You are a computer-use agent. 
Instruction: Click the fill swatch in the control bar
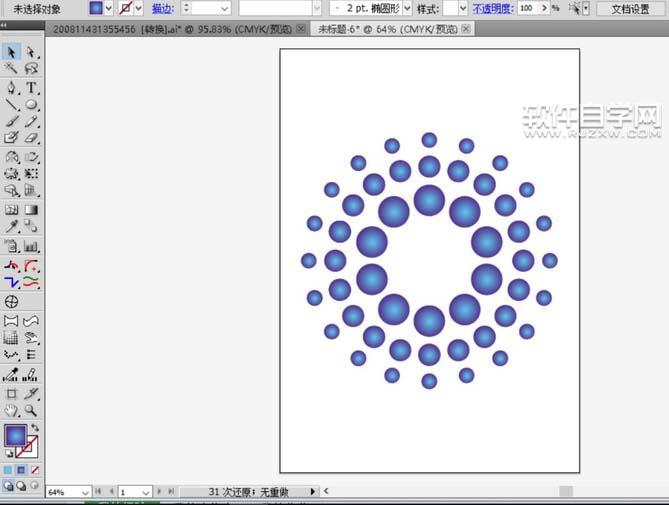(96, 8)
